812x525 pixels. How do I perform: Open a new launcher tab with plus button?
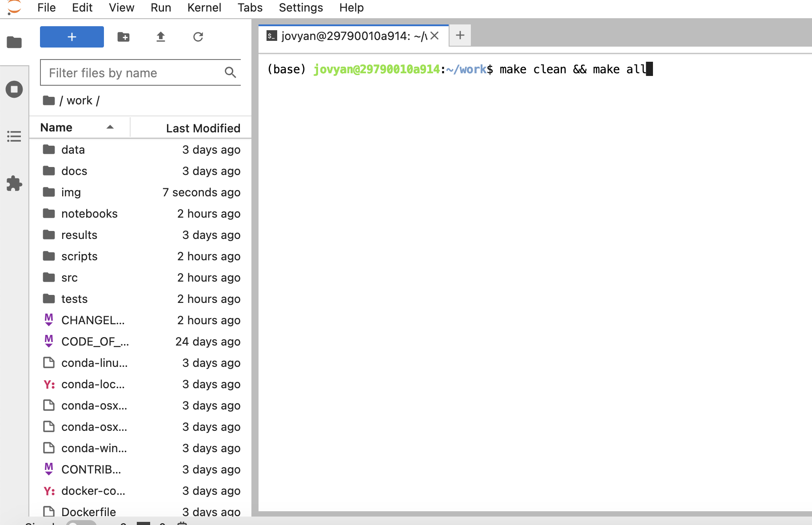tap(460, 35)
